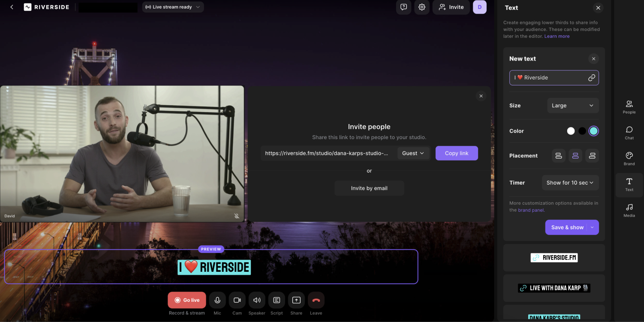
Task: Open the brand panel link
Action: 531,210
